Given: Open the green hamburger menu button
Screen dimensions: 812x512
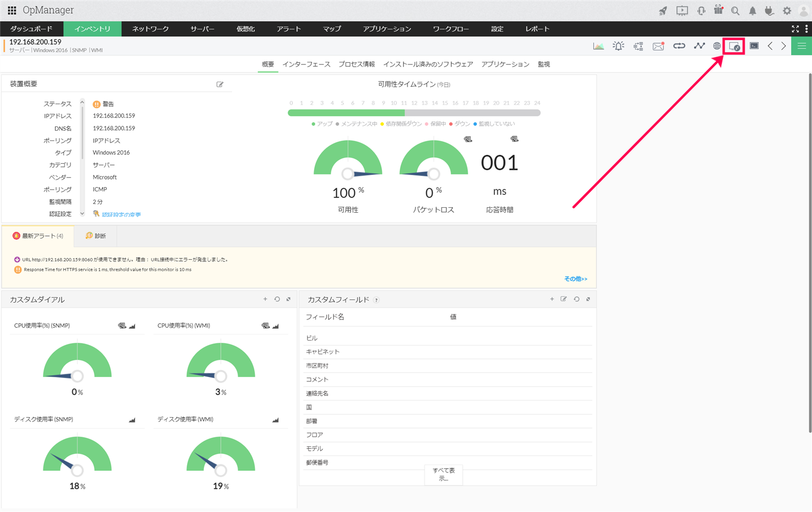Looking at the screenshot, I should pos(802,46).
